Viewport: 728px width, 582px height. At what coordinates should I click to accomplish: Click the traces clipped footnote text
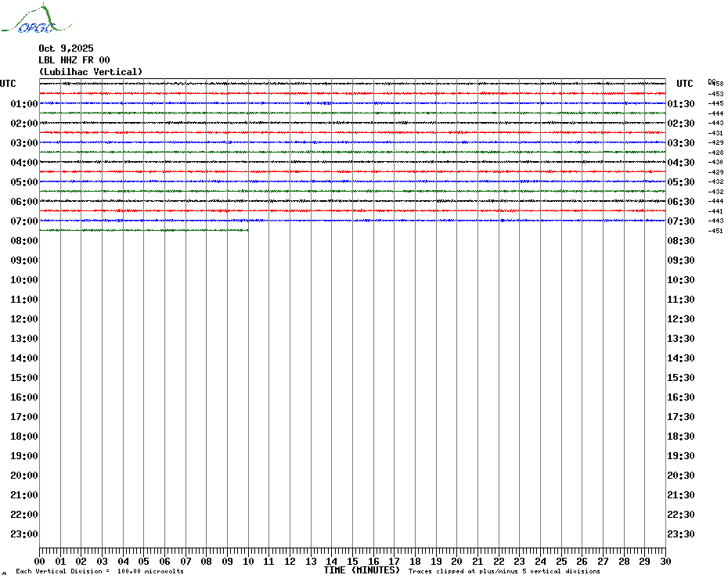[504, 571]
